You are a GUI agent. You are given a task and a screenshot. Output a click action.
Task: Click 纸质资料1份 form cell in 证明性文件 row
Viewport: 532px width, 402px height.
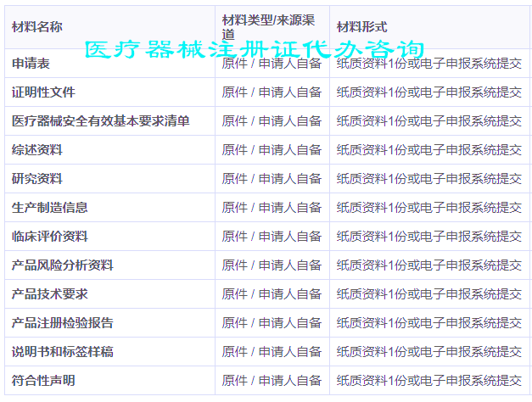pyautogui.click(x=428, y=92)
